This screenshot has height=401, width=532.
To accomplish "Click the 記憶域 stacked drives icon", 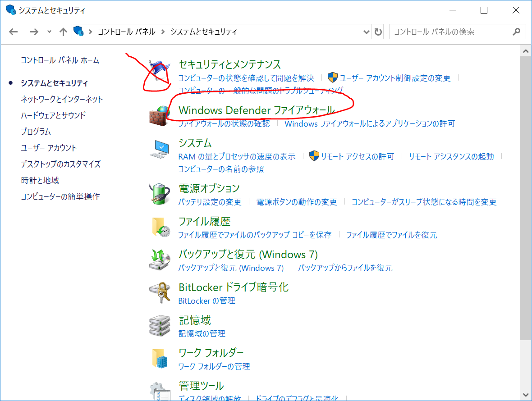I will pos(159,326).
